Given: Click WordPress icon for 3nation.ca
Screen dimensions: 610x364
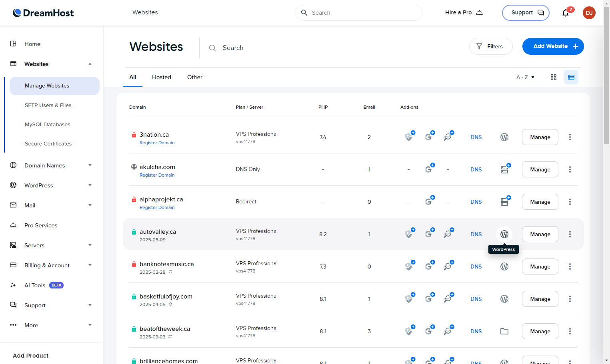Looking at the screenshot, I should coord(504,137).
